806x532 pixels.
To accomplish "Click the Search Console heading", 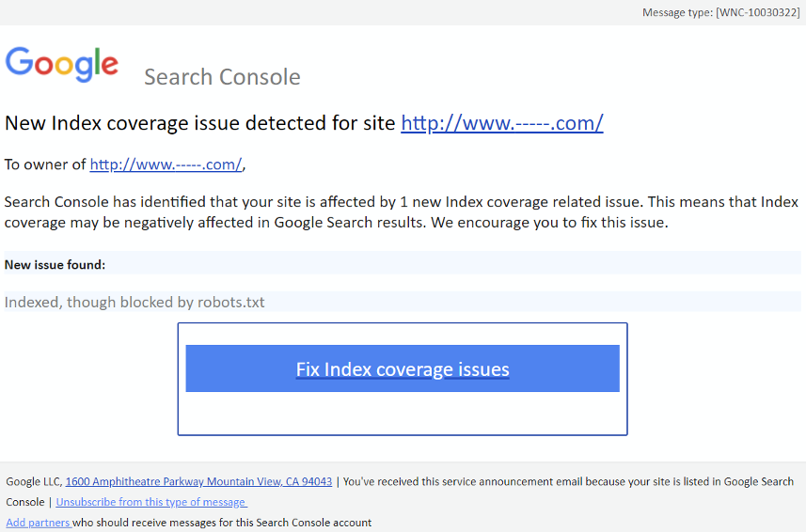I will [222, 77].
